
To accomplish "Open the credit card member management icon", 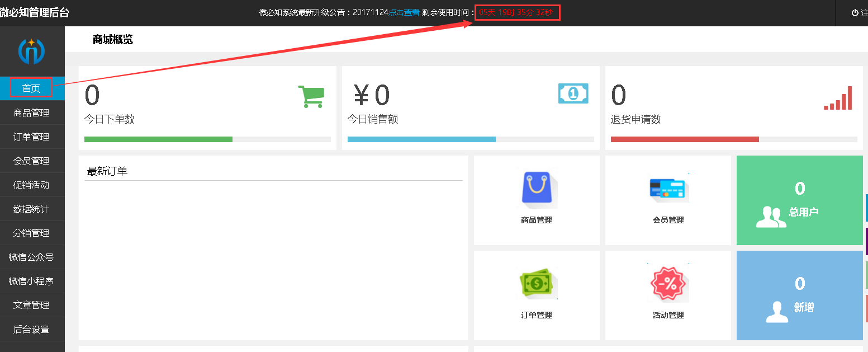I will click(668, 189).
